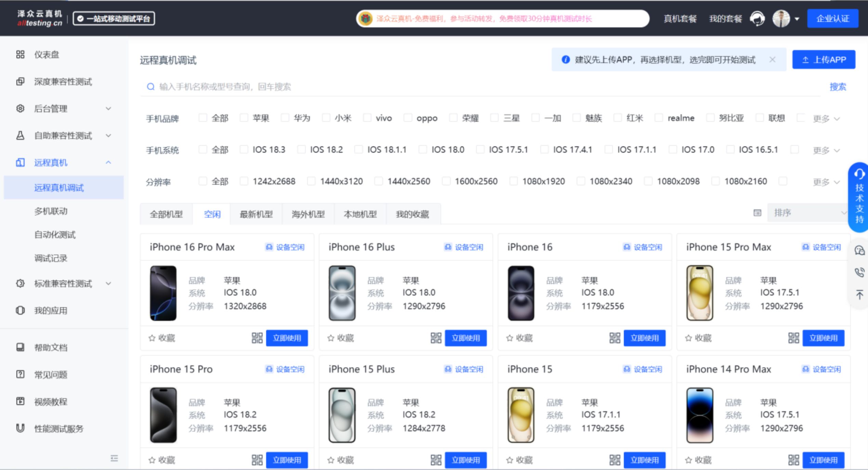This screenshot has height=470, width=868.
Task: Switch to 最新机型 tab
Action: point(256,214)
